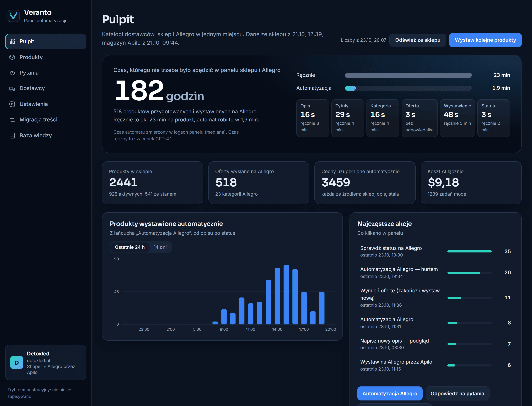Image resolution: width=532 pixels, height=406 pixels.
Task: Click the Migracja treści arrows icon
Action: pos(12,120)
